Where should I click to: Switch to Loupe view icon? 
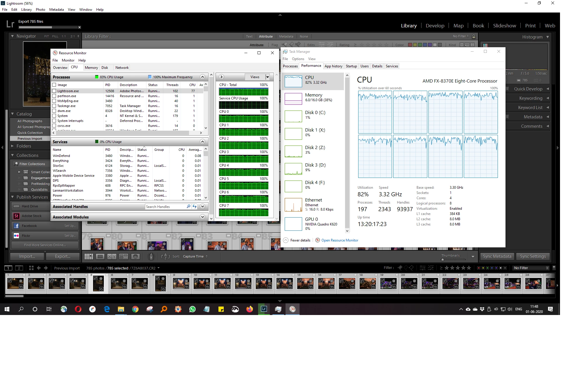pyautogui.click(x=100, y=257)
